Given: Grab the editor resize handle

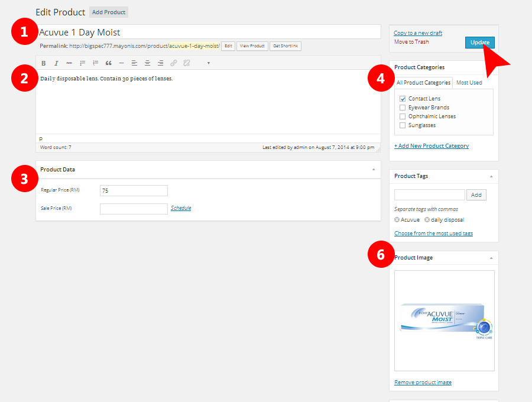Looking at the screenshot, I should pos(378,149).
